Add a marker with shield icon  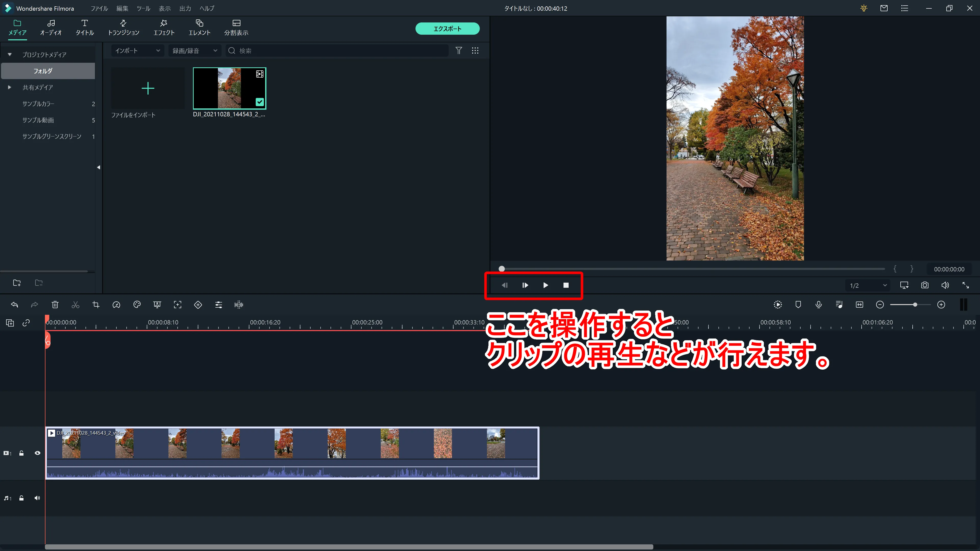(798, 305)
